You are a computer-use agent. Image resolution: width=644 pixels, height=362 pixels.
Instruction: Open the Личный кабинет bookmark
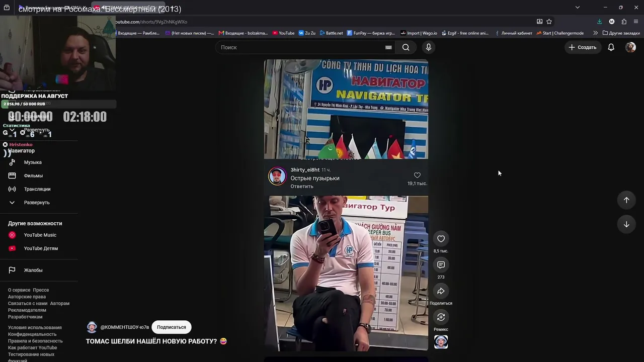[x=513, y=33]
